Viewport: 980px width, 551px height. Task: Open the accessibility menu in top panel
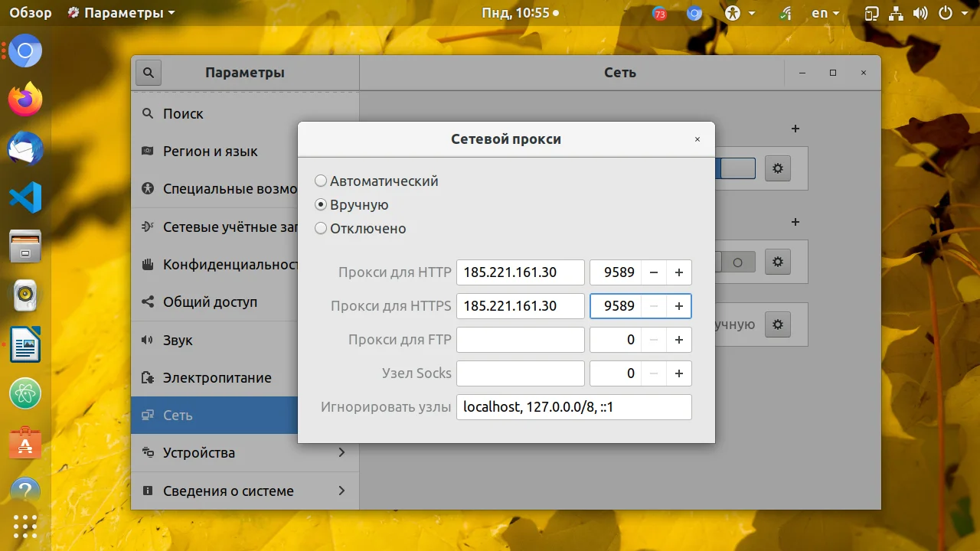pos(740,13)
